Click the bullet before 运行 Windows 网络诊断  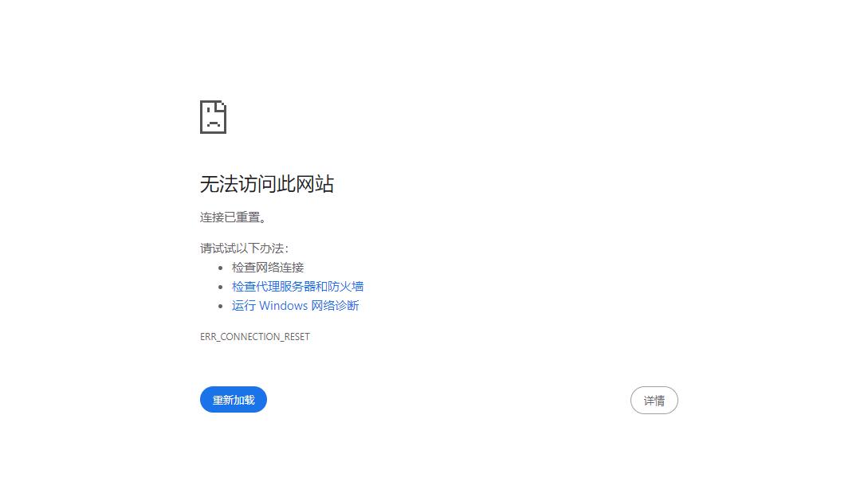point(220,306)
